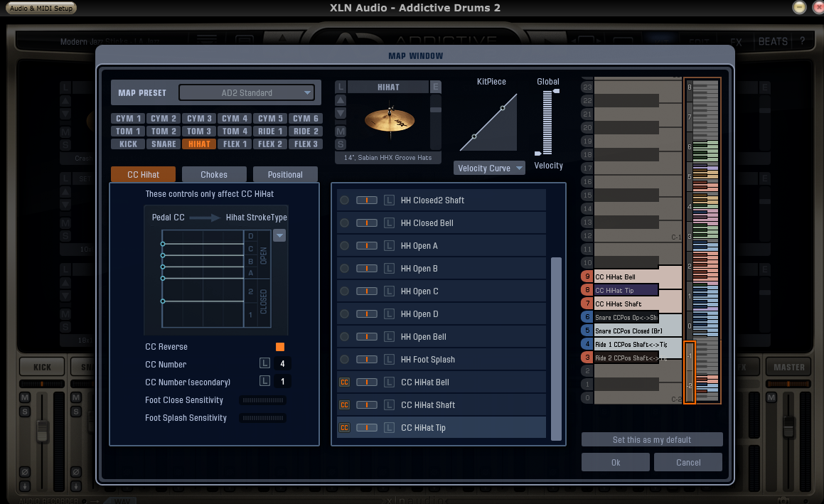The image size is (824, 504).
Task: Click the orange CC badge for CC HiHat Bell
Action: (344, 382)
